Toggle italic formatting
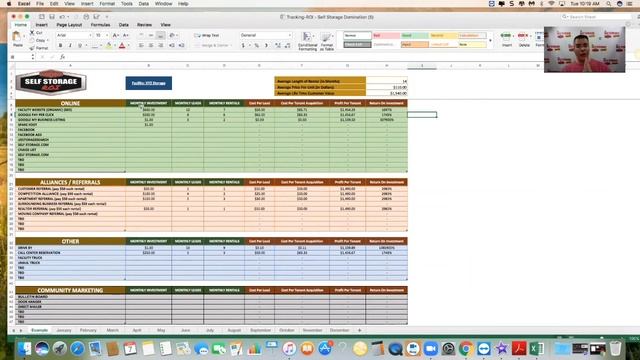Image resolution: width=640 pixels, height=360 pixels. (70, 46)
